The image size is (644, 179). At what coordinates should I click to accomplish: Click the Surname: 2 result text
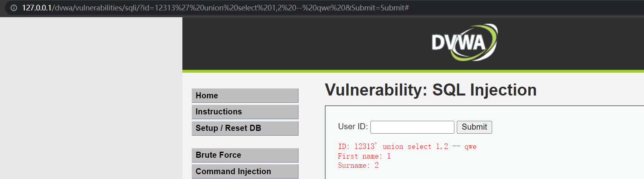point(358,165)
